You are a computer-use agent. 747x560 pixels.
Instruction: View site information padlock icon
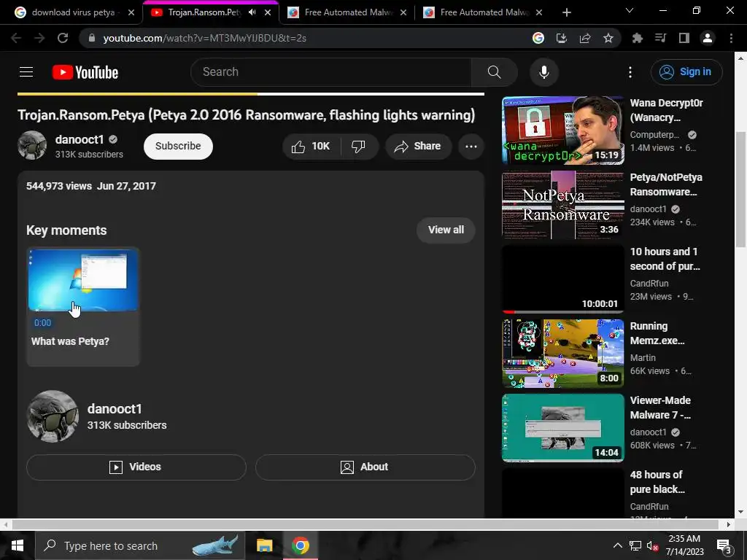(x=92, y=38)
